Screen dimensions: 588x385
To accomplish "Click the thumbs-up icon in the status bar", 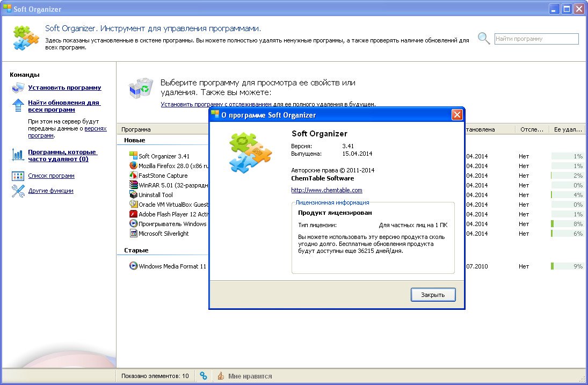I will click(221, 376).
